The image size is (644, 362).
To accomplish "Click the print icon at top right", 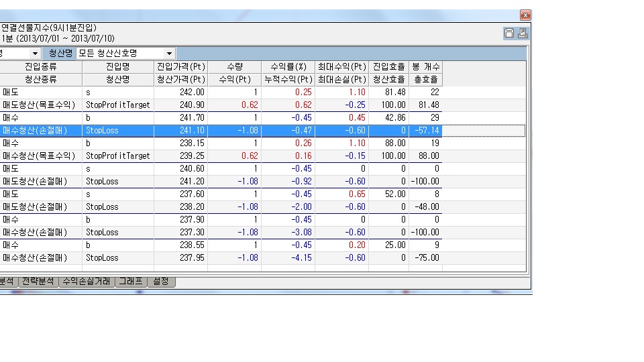I will (x=523, y=34).
